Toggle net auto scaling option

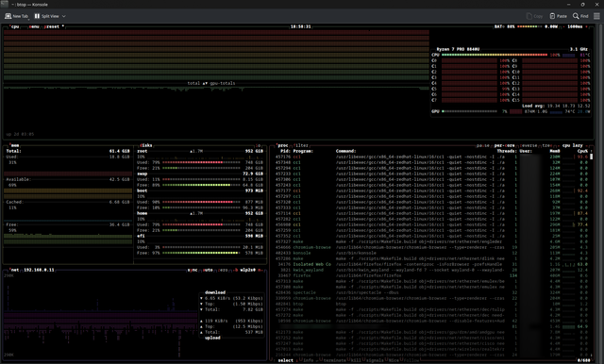point(208,270)
